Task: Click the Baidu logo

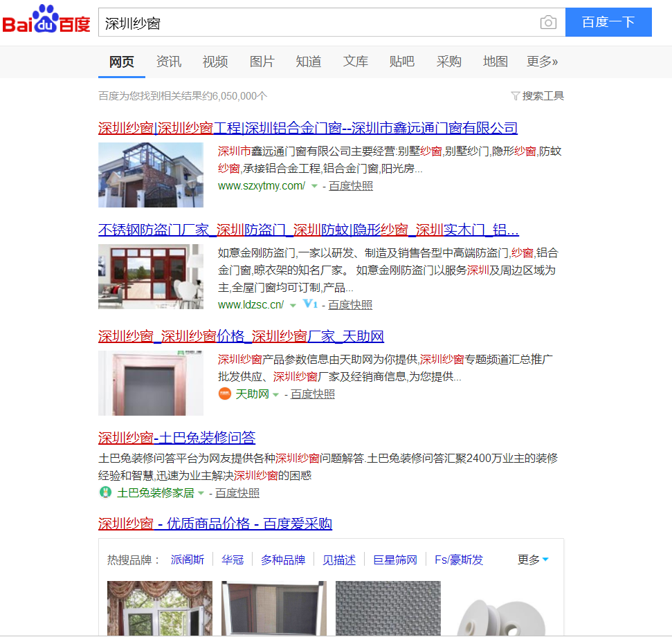Action: point(46,20)
